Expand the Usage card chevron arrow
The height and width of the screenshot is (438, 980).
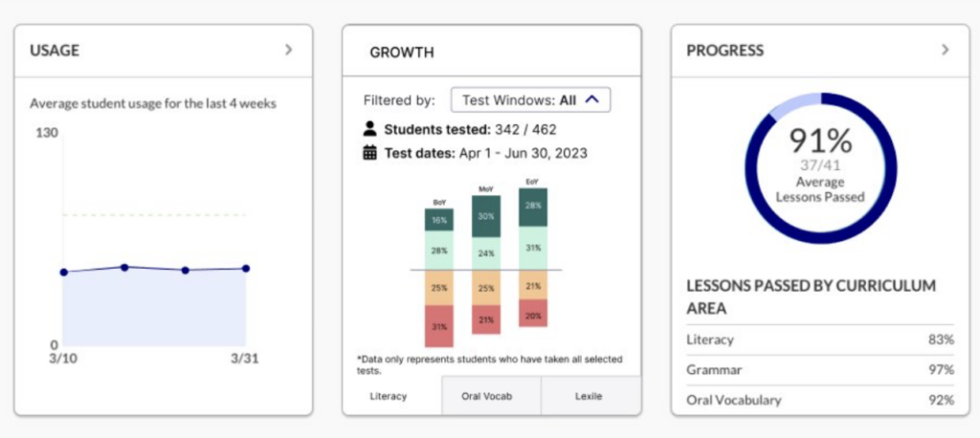coord(288,50)
